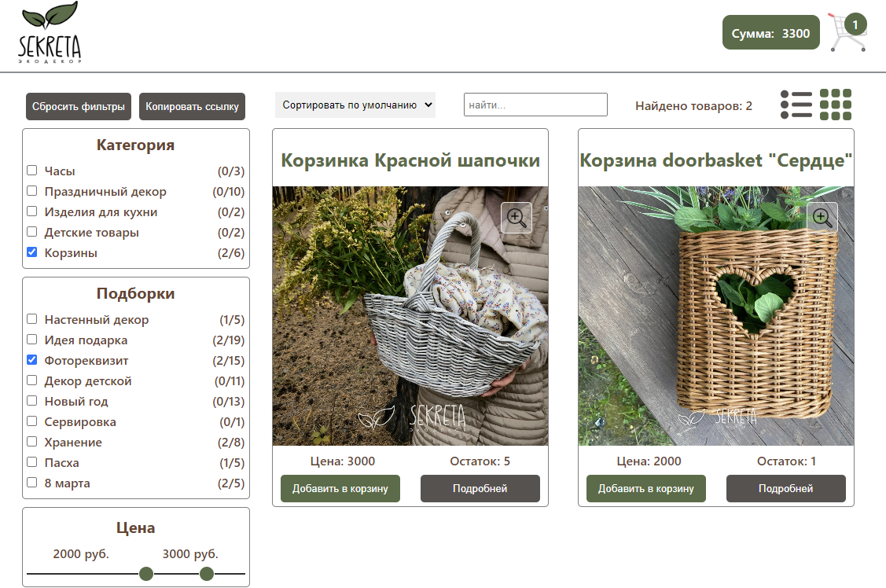Screen dimensions: 886x588
Task: Click the (2/19) count beside Идея подарка
Action: [228, 340]
